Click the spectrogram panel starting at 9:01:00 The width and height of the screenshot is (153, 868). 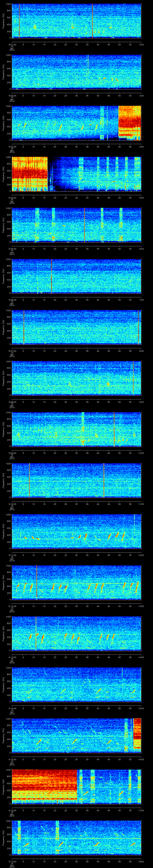tap(77, 21)
